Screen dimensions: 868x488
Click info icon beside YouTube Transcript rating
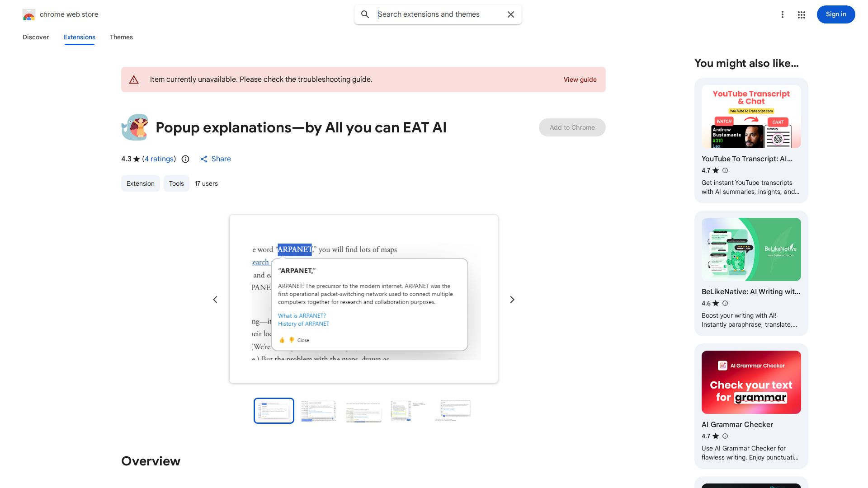pos(725,170)
